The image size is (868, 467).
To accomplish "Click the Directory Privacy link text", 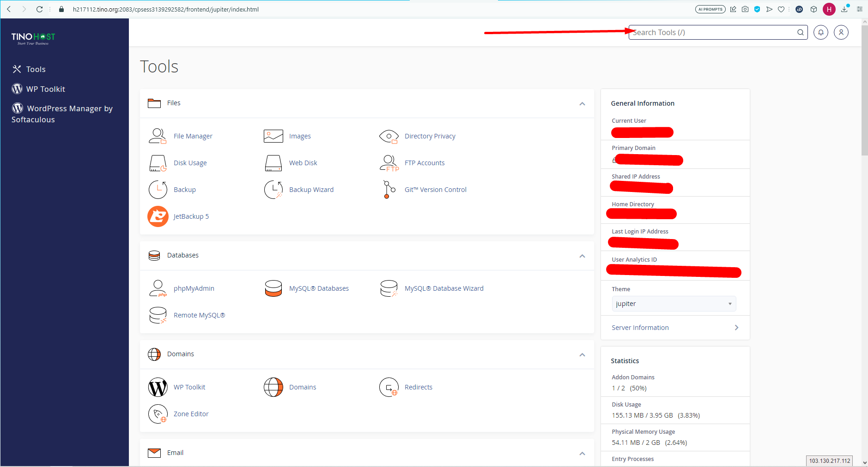I will (x=430, y=136).
